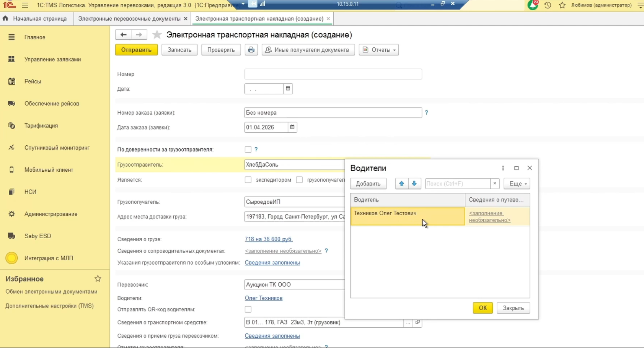The image size is (644, 348).
Task: Move driver up with blue arrow
Action: point(401,184)
